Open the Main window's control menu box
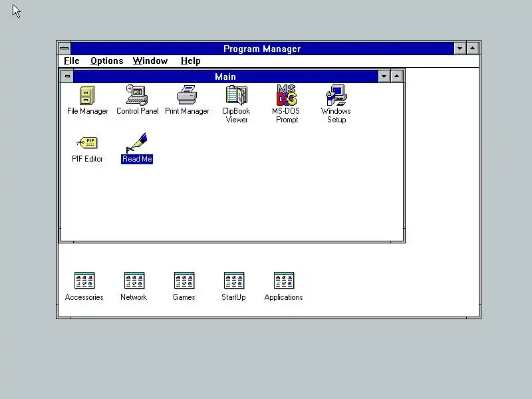Viewport: 532px width, 399px height. (67, 76)
